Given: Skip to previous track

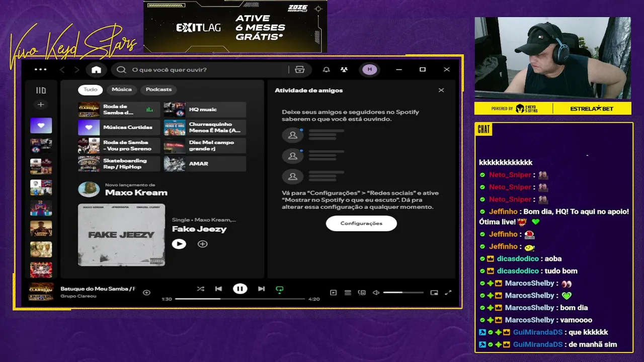Looking at the screenshot, I should click(218, 289).
